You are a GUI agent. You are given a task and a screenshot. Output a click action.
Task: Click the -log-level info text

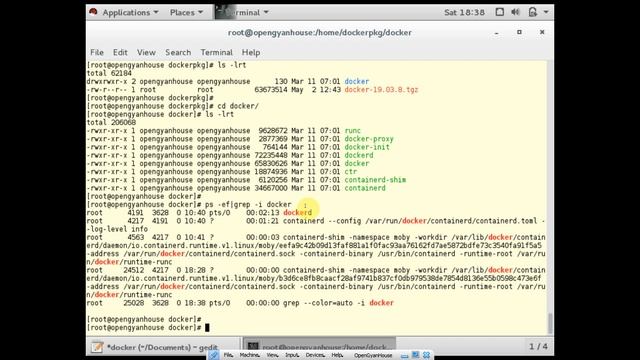117,229
